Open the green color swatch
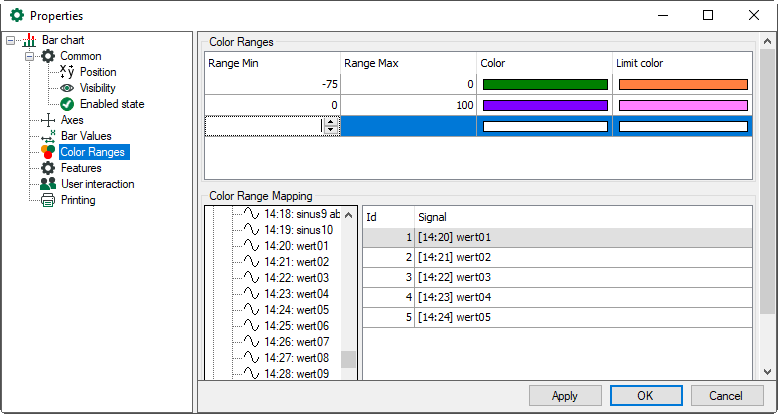 545,85
